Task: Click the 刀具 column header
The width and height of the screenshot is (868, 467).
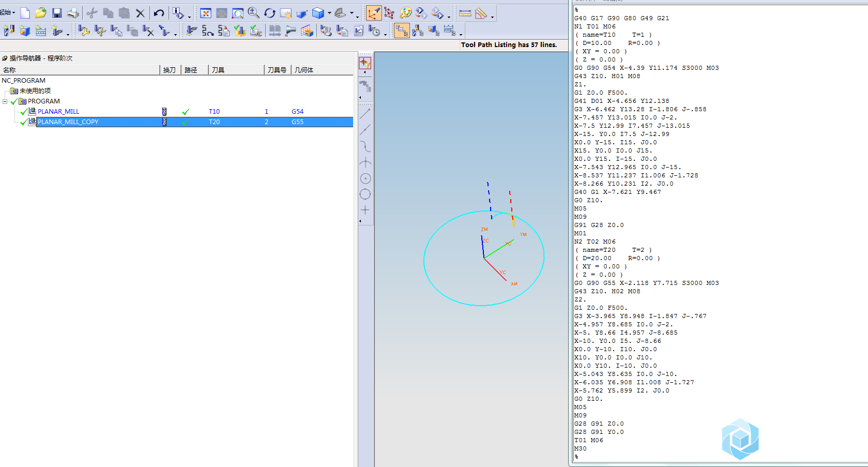Action: coord(236,70)
